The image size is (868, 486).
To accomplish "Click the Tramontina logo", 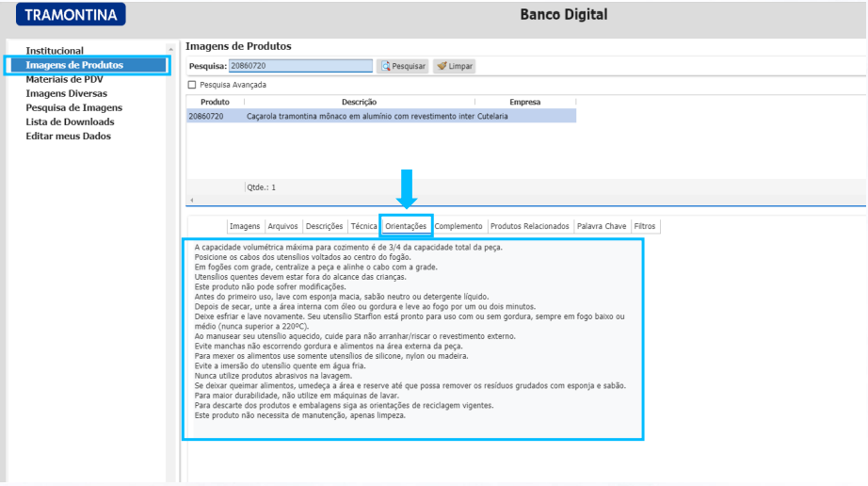I will pos(71,14).
